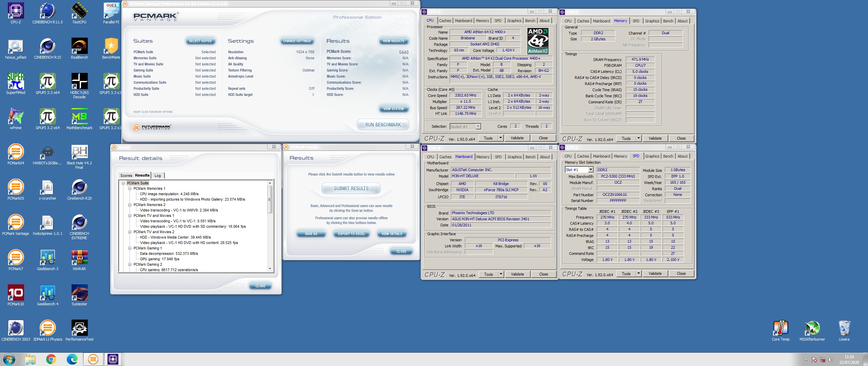This screenshot has width=868, height=366.
Task: Collapse PCMark Memories 1 node
Action: [x=130, y=188]
